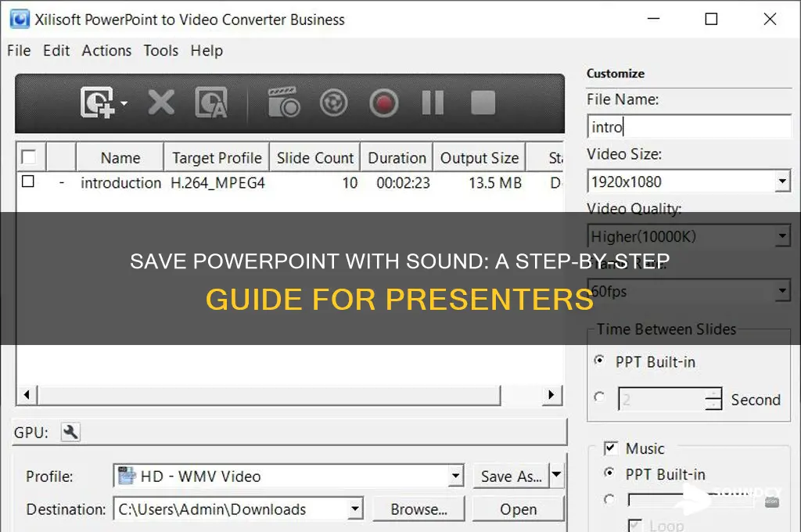Screen dimensions: 801x532
Task: Click the app logo in title bar
Action: [20, 20]
